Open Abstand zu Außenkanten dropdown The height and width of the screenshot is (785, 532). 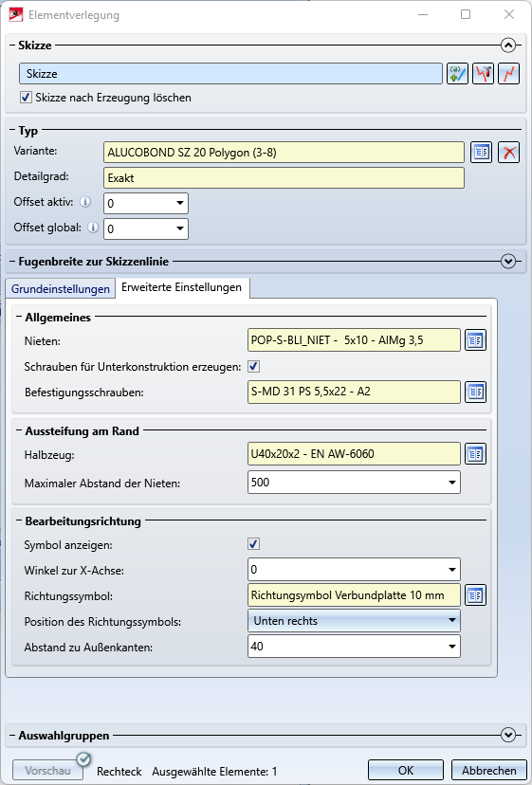[x=451, y=647]
